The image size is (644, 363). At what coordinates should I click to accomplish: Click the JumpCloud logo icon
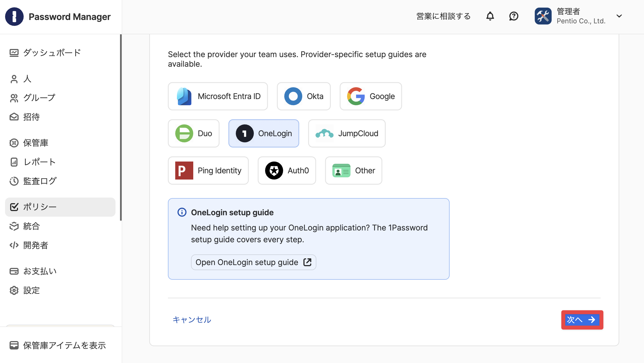pyautogui.click(x=325, y=133)
